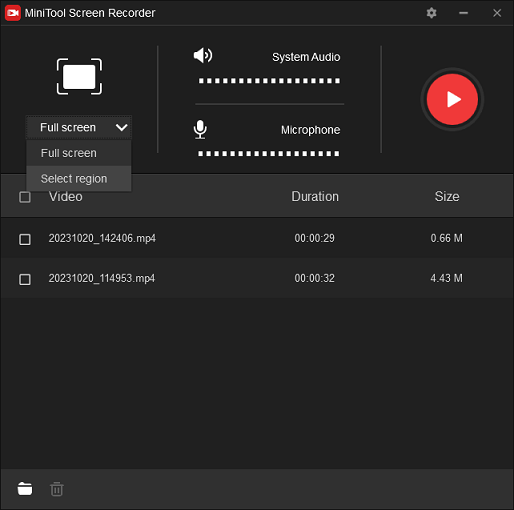Image resolution: width=514 pixels, height=510 pixels.
Task: Click the screen capture area icon
Action: [79, 77]
